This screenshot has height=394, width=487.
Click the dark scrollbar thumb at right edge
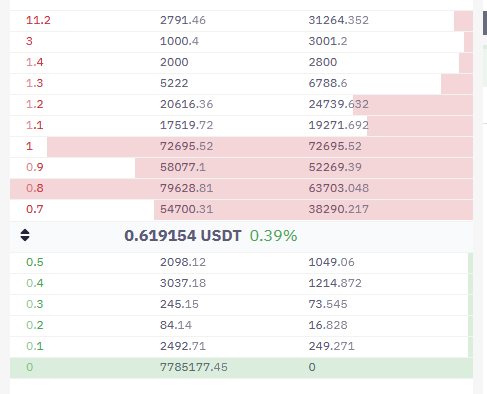click(x=485, y=23)
